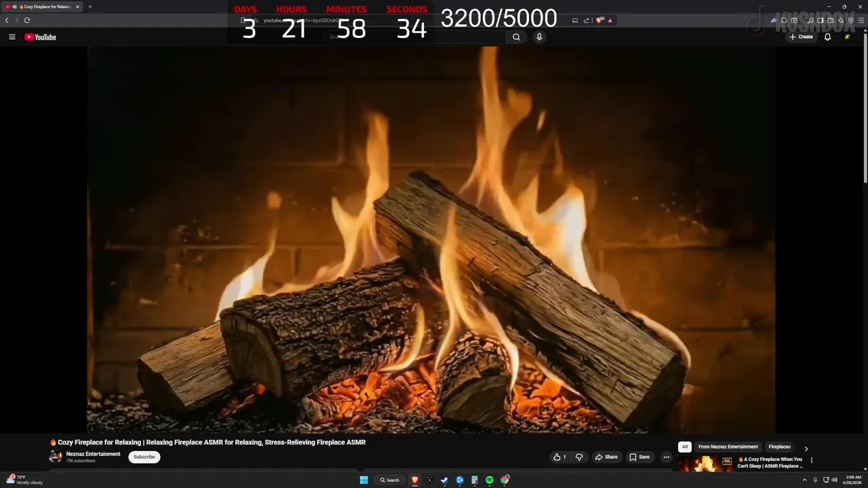Screen dimensions: 868x488
Task: Open Steam from the taskbar
Action: [x=444, y=480]
